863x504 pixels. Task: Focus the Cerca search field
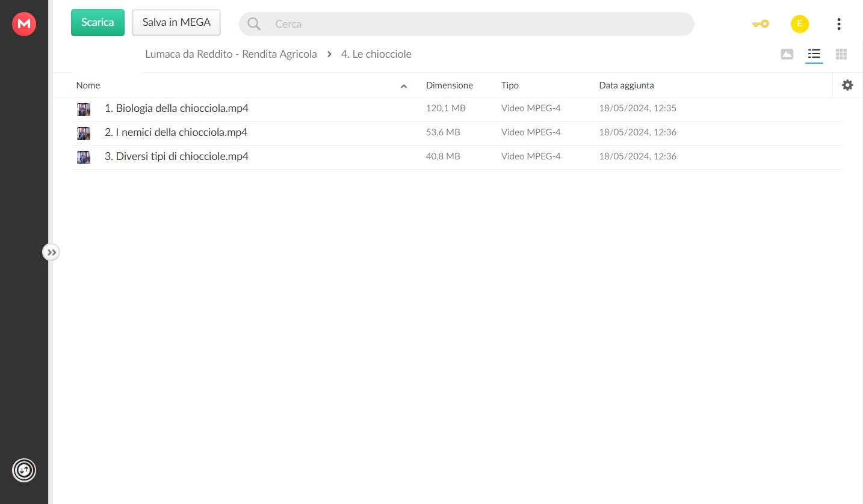(x=466, y=24)
